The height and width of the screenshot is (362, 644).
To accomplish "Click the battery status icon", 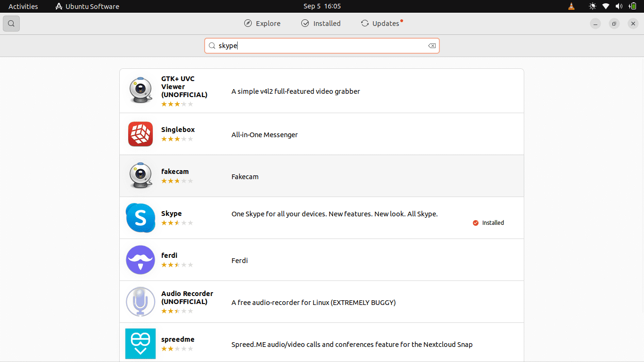I will 633,6.
